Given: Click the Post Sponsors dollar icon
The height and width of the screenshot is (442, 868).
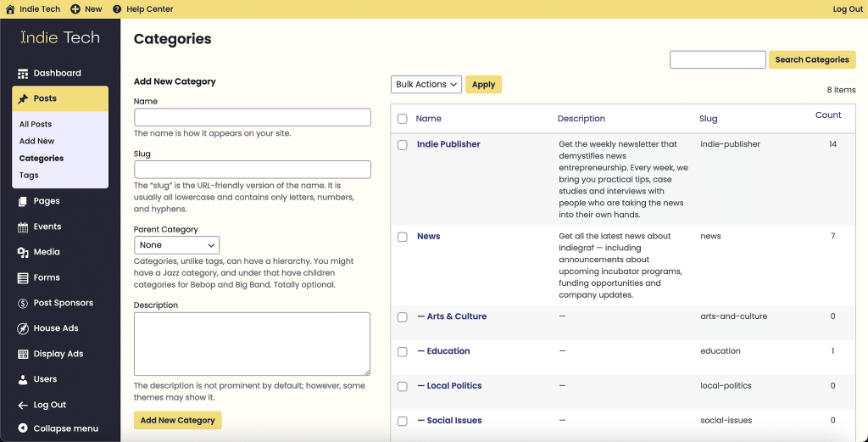Looking at the screenshot, I should click(23, 303).
